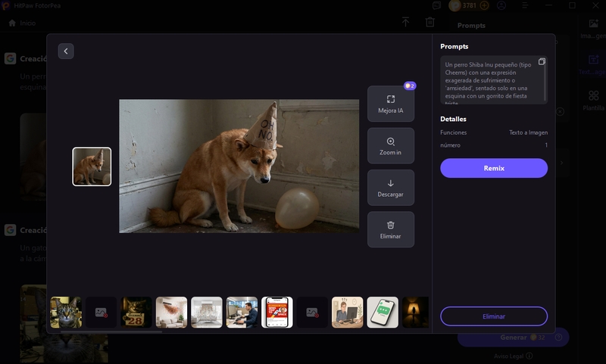Screen dimensions: 606x364
Task: Add credits with the plus coin icon
Action: [484, 5]
